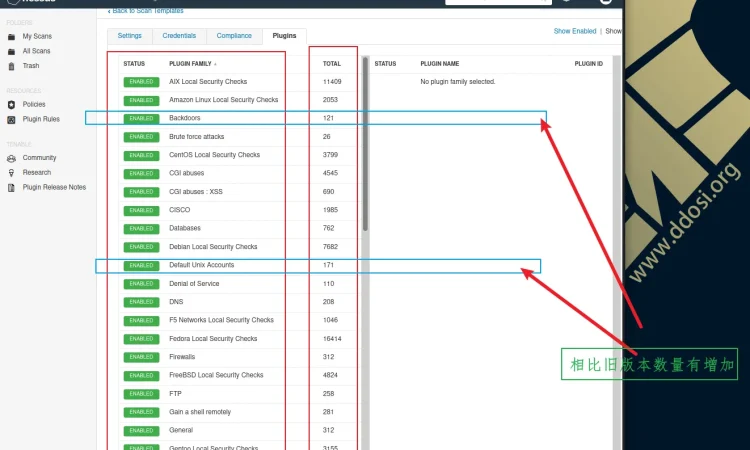Viewport: 750px width, 450px height.
Task: Toggle ENABLED badge for CentOS Local Security Checks
Action: click(x=141, y=155)
